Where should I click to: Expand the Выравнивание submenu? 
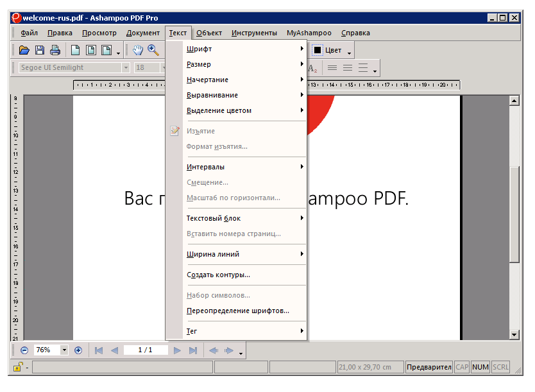click(x=244, y=95)
